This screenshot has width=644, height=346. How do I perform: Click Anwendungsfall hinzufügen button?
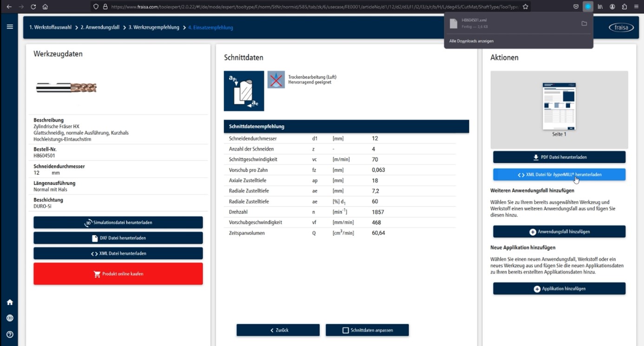pos(559,232)
